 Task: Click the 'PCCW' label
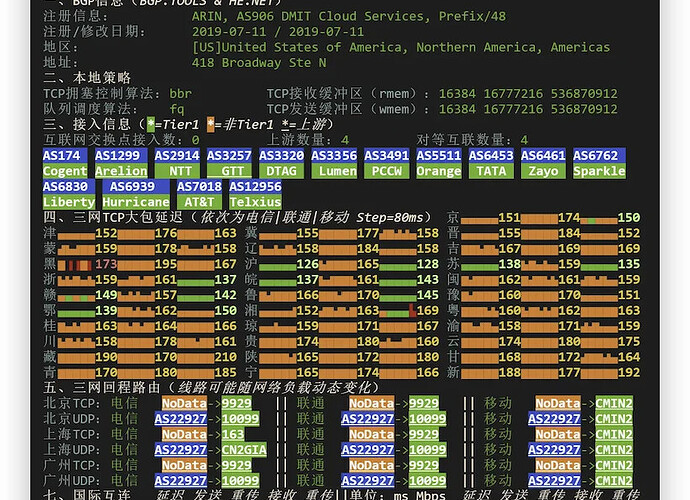pos(386,171)
